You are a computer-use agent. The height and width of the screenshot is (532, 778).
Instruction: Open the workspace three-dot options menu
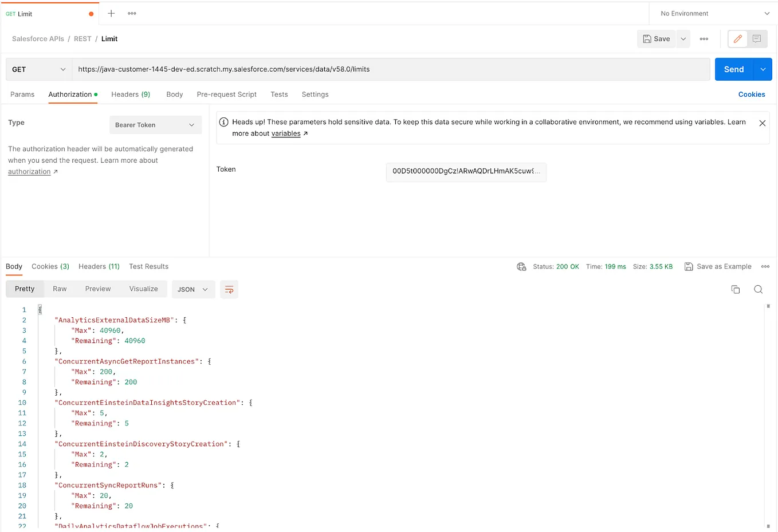(x=132, y=13)
